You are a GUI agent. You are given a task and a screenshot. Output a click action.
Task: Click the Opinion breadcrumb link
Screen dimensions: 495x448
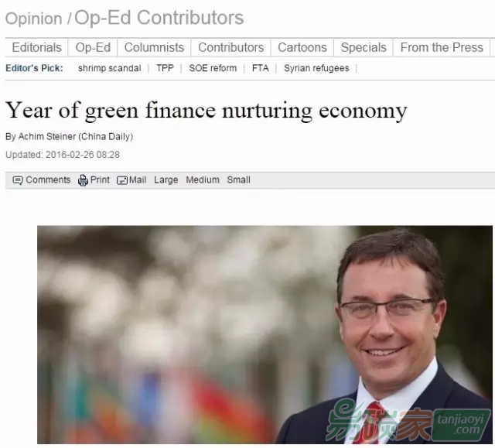click(x=34, y=19)
